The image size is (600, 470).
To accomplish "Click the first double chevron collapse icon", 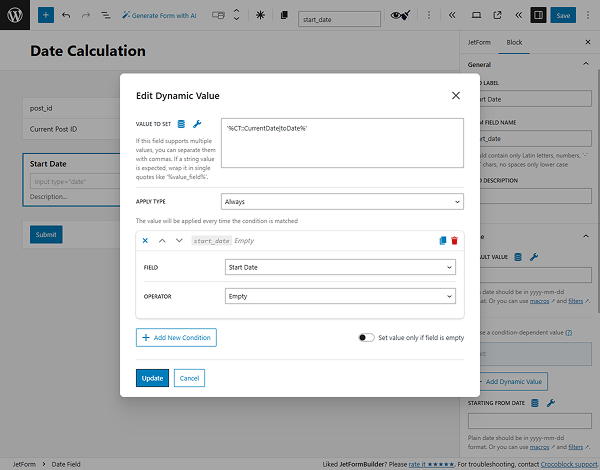I will (452, 15).
